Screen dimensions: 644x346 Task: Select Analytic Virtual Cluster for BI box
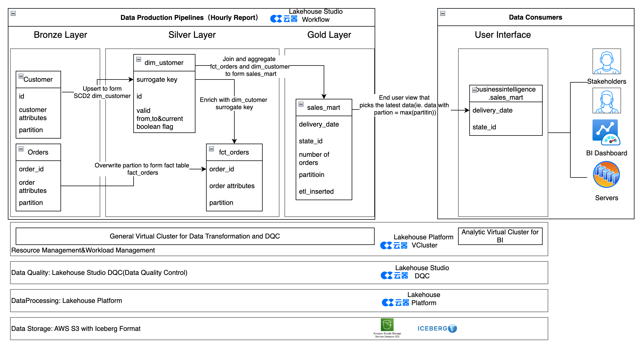click(x=500, y=236)
